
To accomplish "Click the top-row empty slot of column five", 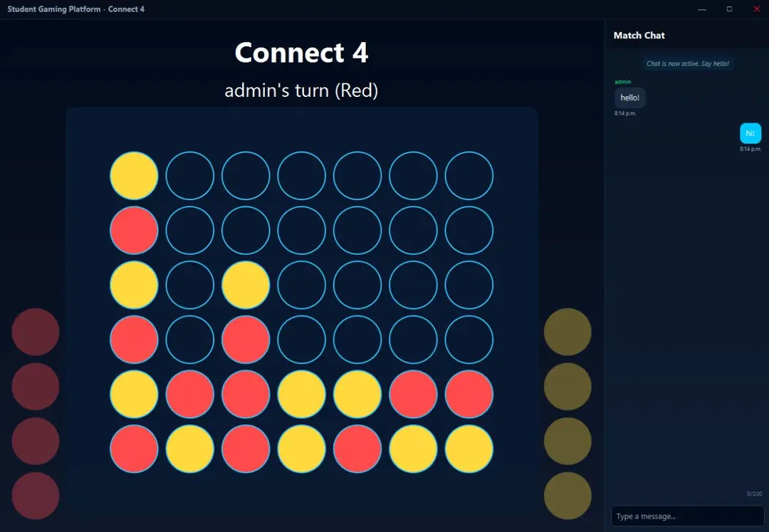I will 357,175.
